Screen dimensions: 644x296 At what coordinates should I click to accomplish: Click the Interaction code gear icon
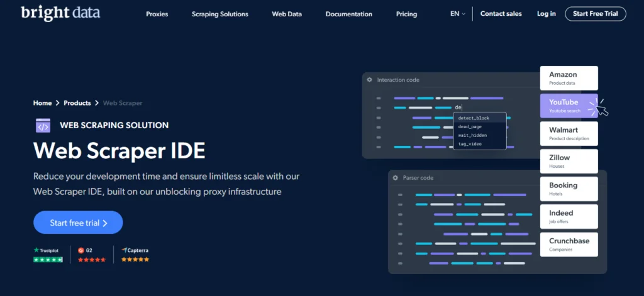click(x=370, y=80)
